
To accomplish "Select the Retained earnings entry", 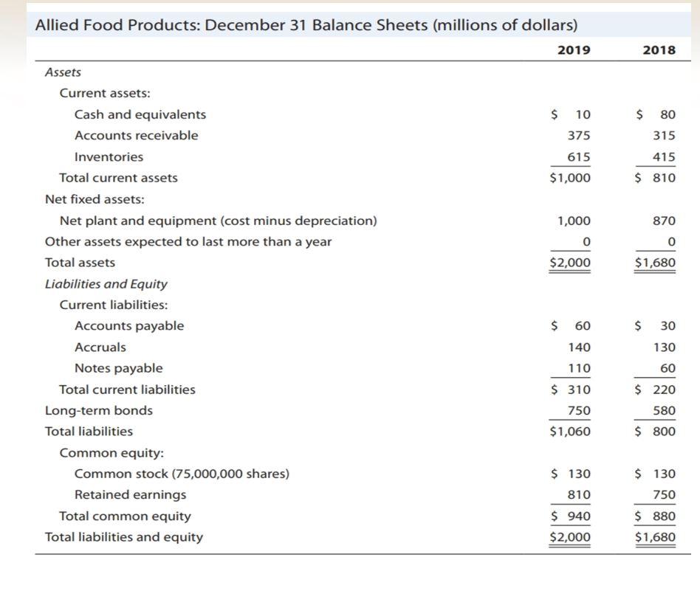I will (133, 494).
